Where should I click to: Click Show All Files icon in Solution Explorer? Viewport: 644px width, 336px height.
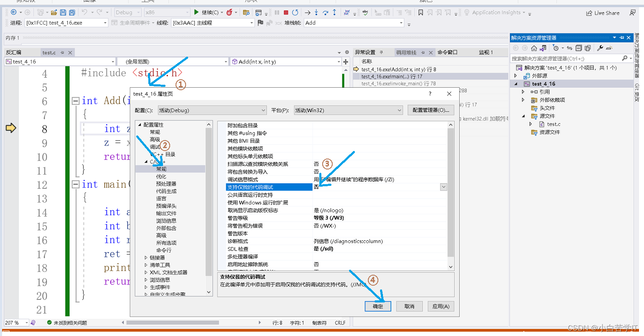click(588, 48)
